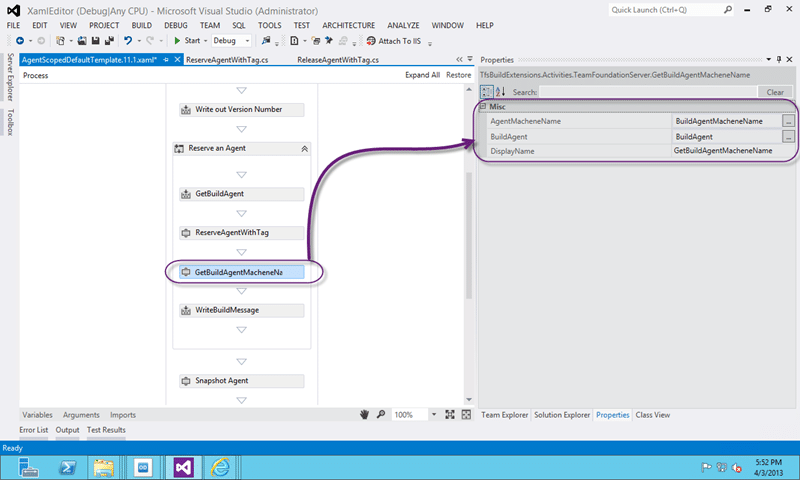Open the TEAM menu

(x=210, y=26)
